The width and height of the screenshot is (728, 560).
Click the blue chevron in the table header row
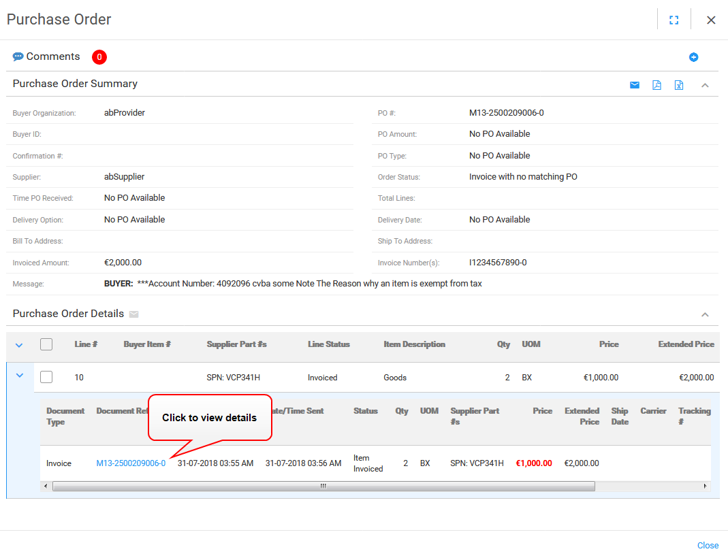coord(19,344)
